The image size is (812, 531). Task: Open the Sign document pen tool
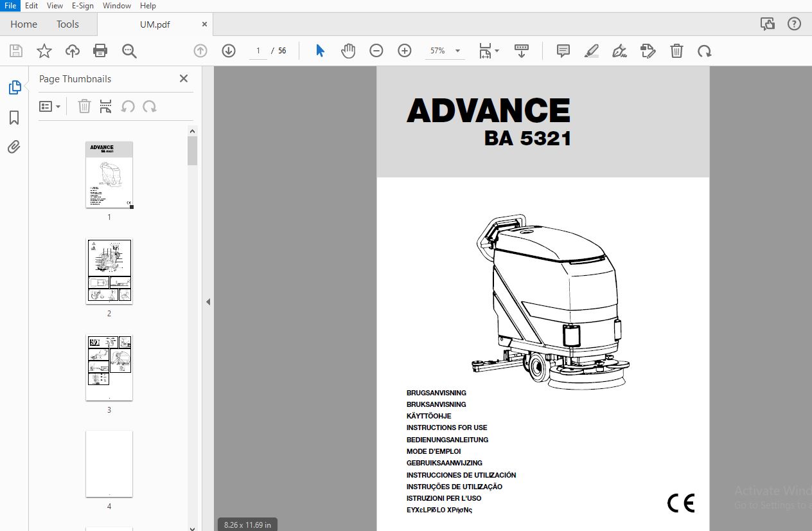[620, 51]
